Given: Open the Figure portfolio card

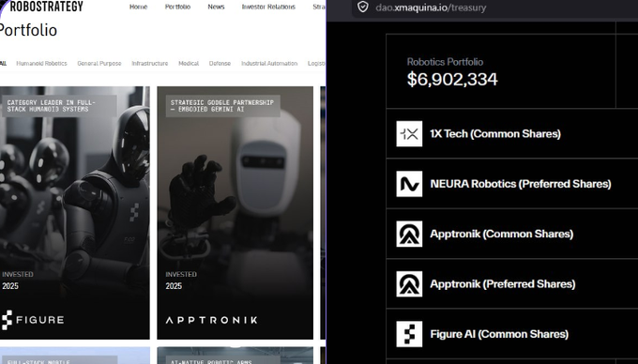Looking at the screenshot, I should (x=75, y=213).
